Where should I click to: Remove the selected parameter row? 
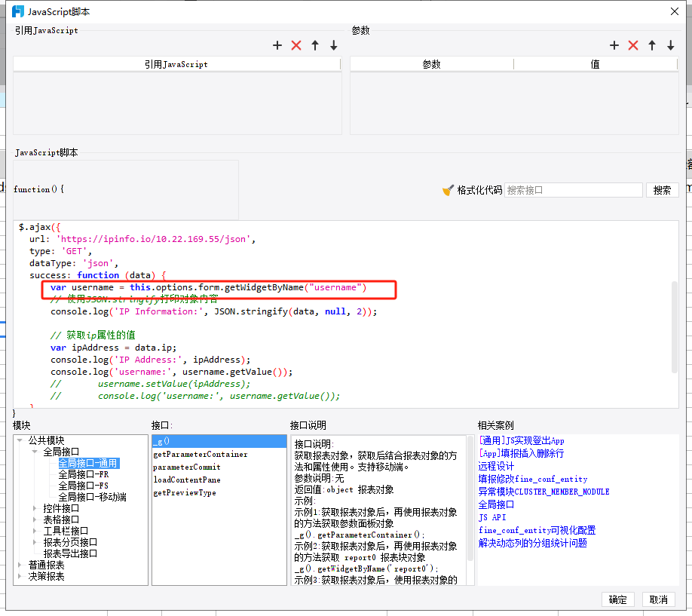(x=633, y=46)
